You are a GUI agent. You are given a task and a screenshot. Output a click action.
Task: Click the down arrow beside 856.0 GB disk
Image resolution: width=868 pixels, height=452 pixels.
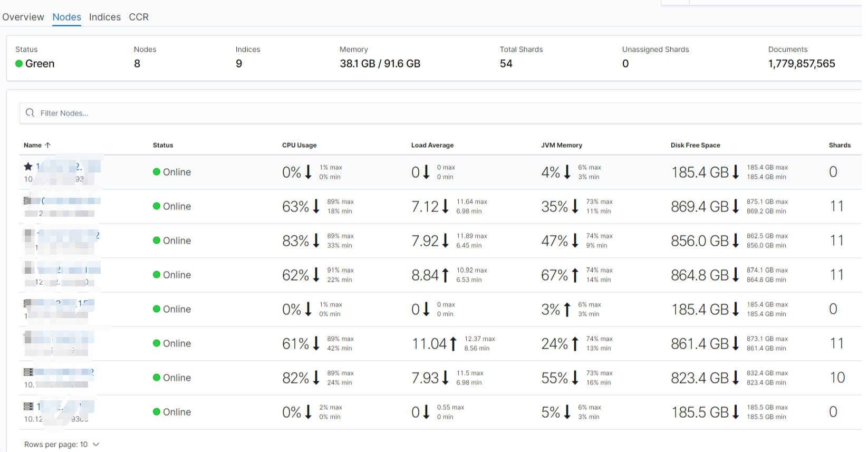(x=735, y=241)
